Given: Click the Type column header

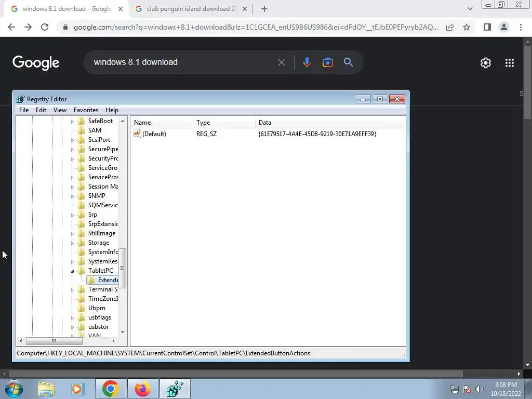Looking at the screenshot, I should coord(224,123).
